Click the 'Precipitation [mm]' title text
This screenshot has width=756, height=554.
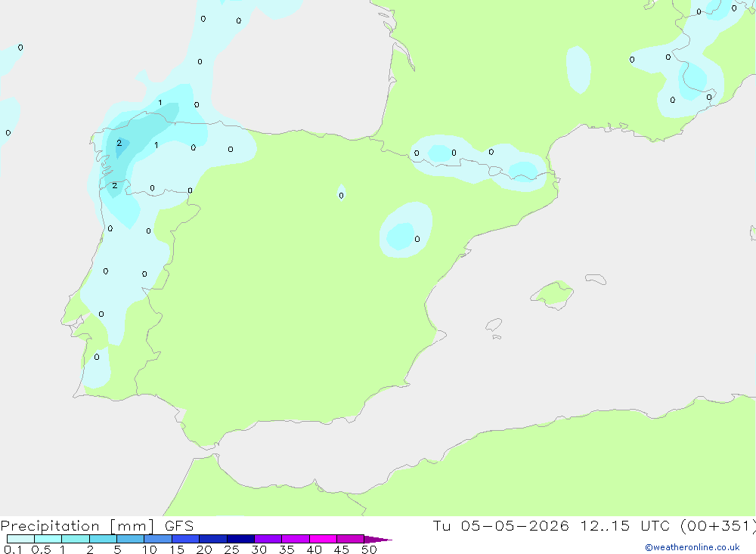[x=78, y=526]
